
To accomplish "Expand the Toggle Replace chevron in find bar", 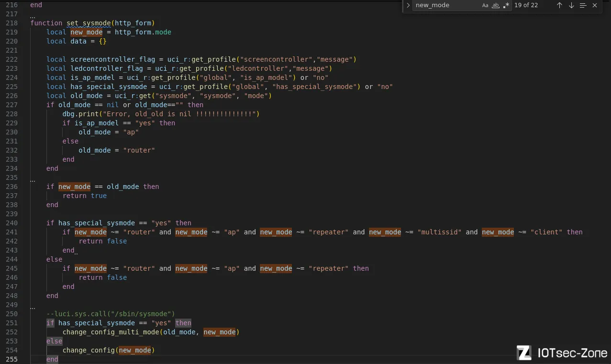I will (408, 5).
